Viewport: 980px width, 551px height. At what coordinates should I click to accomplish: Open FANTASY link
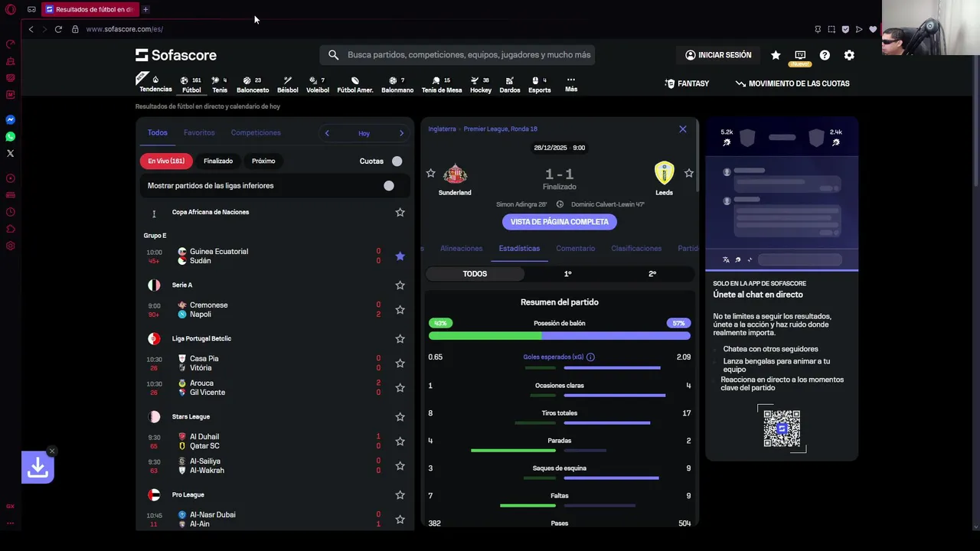(x=687, y=83)
